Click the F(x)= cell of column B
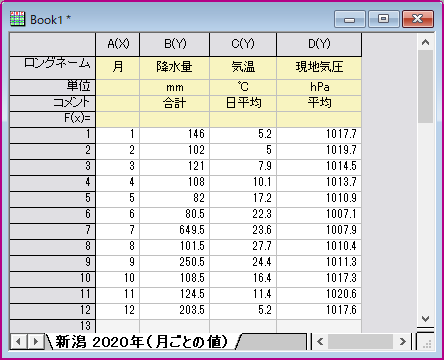444x360 pixels. click(175, 119)
